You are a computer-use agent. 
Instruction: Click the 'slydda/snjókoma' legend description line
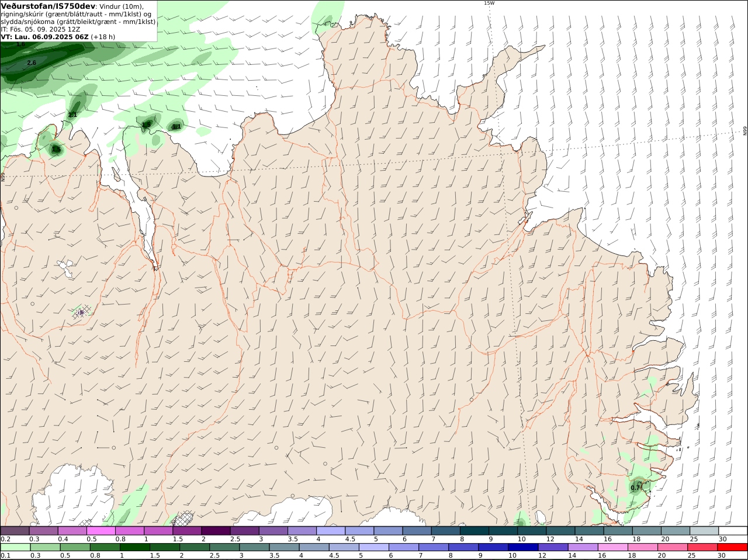click(78, 22)
